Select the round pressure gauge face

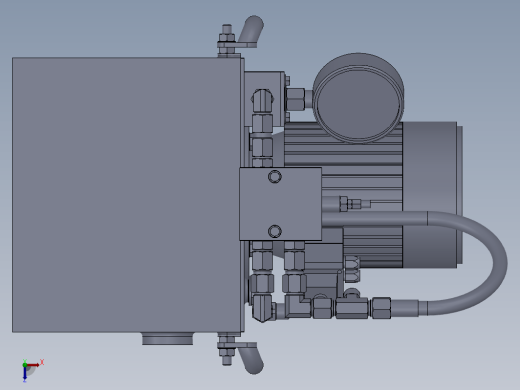point(358,104)
